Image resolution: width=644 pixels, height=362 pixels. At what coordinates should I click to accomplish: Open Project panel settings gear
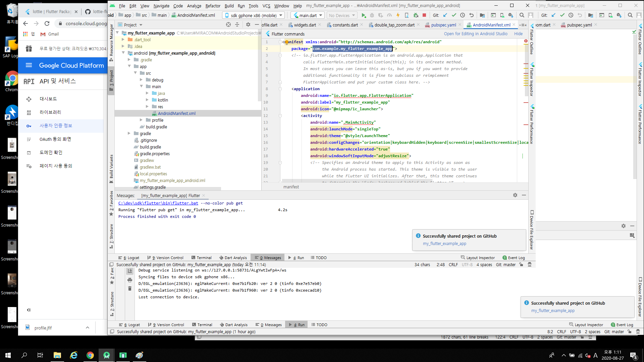coord(248,25)
